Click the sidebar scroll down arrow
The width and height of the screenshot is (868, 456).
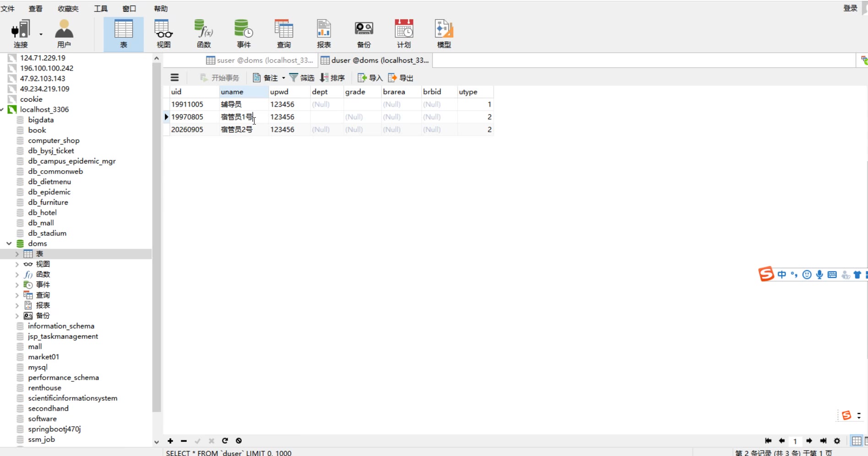pos(157,442)
